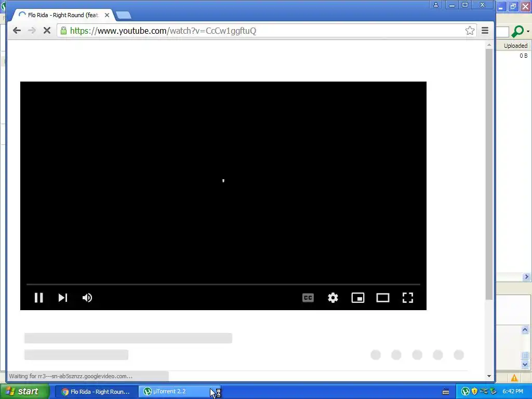This screenshot has height=399, width=532.
Task: Bookmark this page with the star
Action: (x=470, y=31)
